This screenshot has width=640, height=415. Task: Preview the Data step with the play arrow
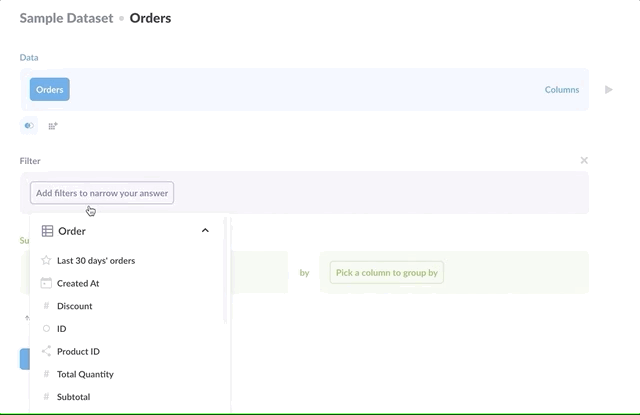tap(608, 90)
